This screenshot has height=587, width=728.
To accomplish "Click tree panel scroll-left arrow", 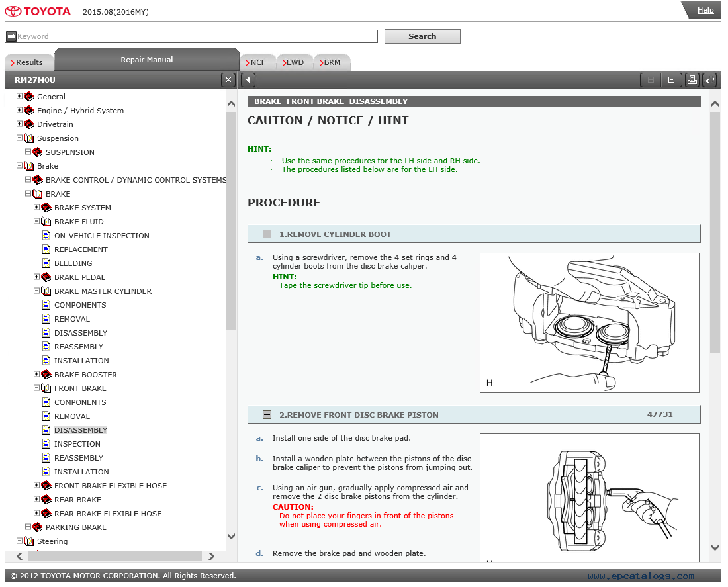I will click(19, 556).
